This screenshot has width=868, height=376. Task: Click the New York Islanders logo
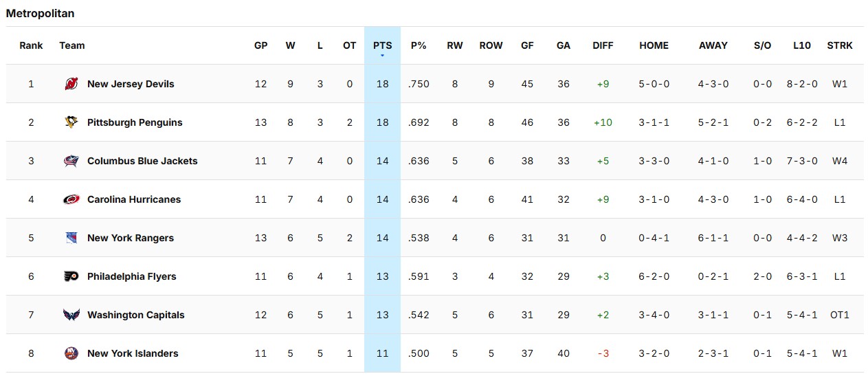[x=71, y=353]
